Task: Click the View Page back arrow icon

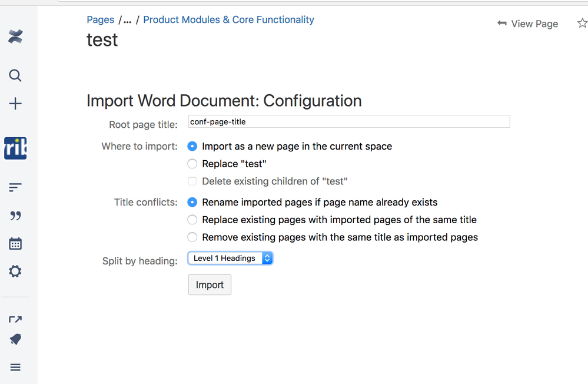Action: 501,24
